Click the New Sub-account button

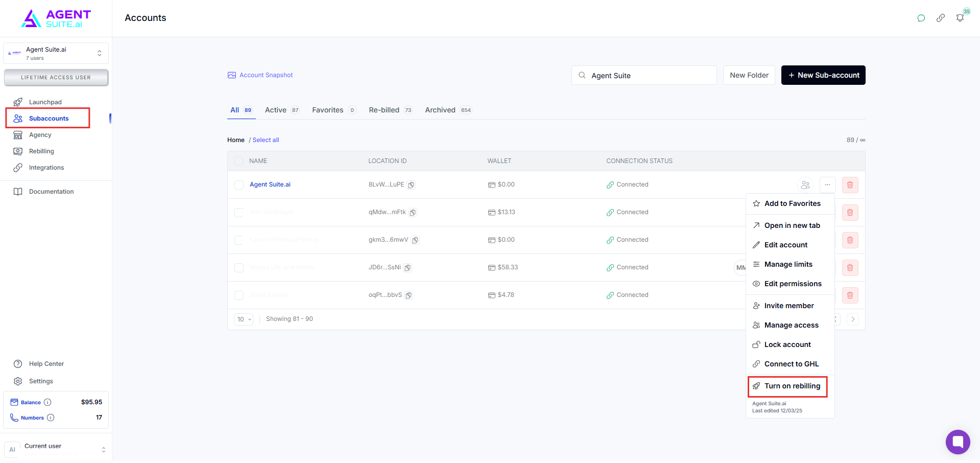[823, 75]
